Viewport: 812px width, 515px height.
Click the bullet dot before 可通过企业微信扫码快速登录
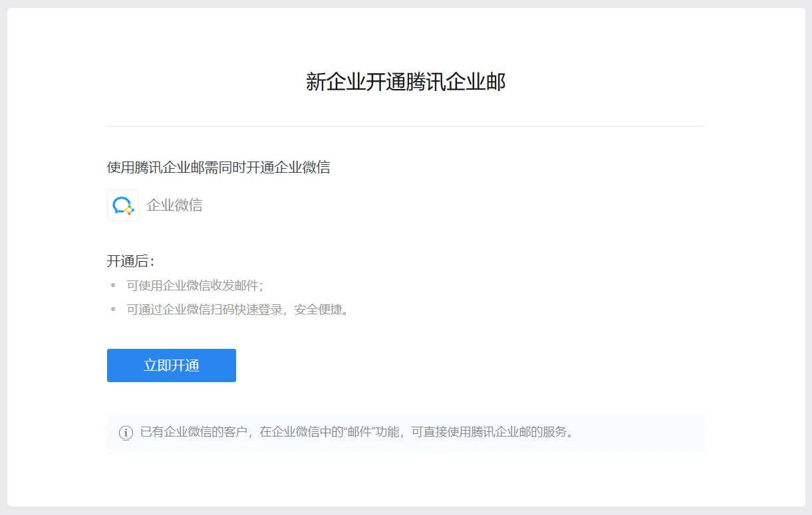[x=113, y=310]
